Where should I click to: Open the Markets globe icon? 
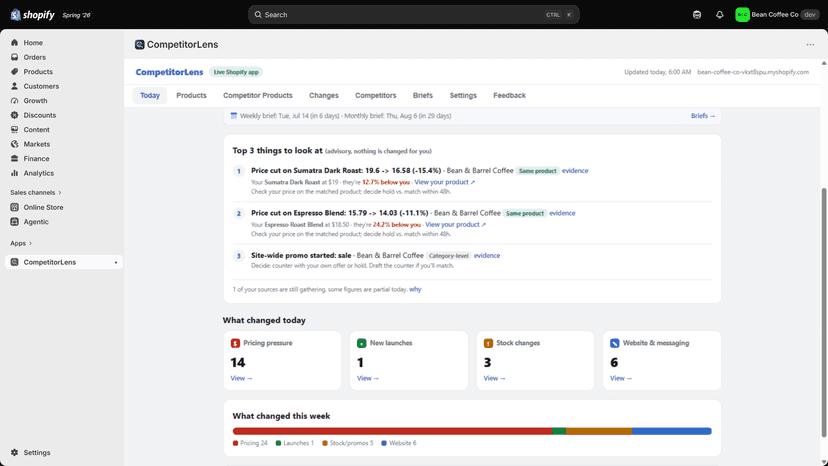[x=14, y=144]
